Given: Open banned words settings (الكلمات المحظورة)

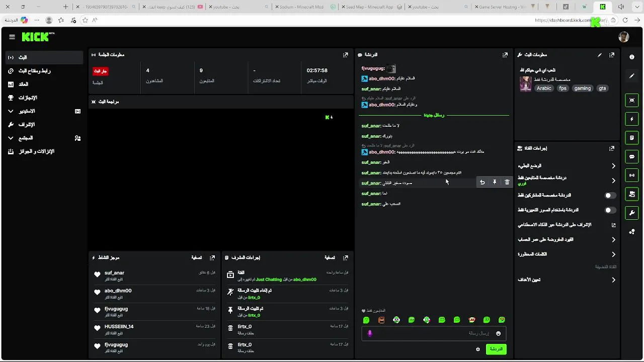Looking at the screenshot, I should [567, 254].
